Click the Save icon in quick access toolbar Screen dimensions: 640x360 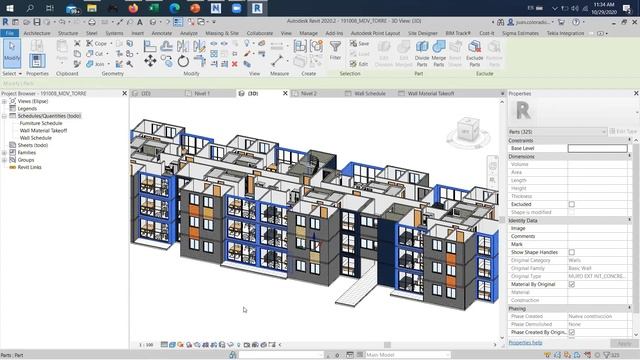(37, 22)
